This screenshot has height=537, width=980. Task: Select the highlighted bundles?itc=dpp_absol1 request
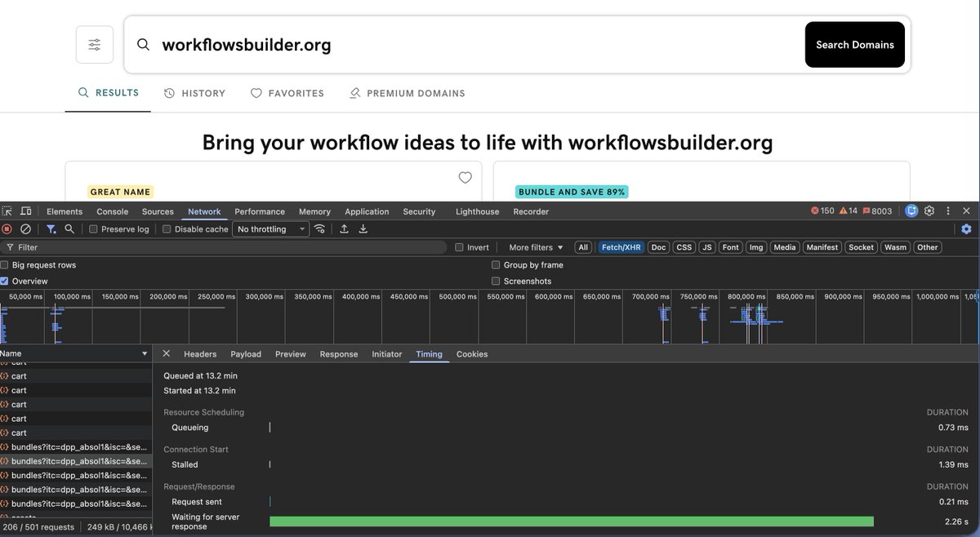(75, 461)
